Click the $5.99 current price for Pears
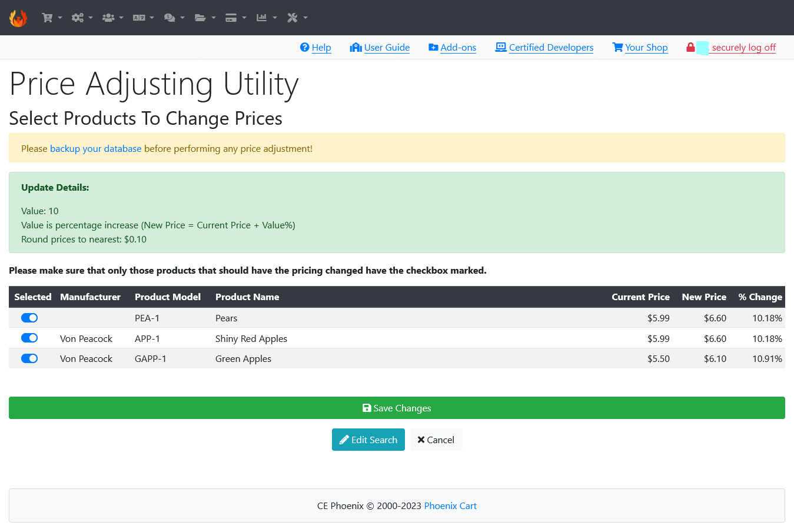 pyautogui.click(x=659, y=318)
